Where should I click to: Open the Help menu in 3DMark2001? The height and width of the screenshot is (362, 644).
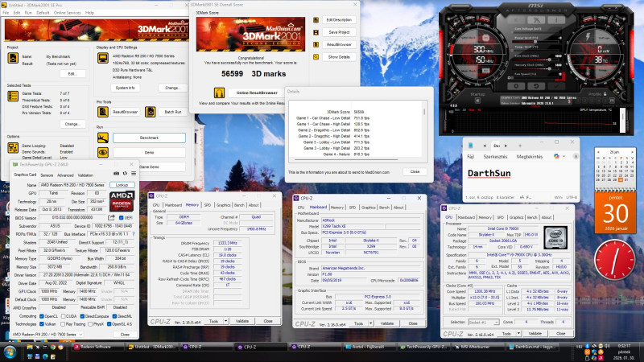[x=89, y=13]
